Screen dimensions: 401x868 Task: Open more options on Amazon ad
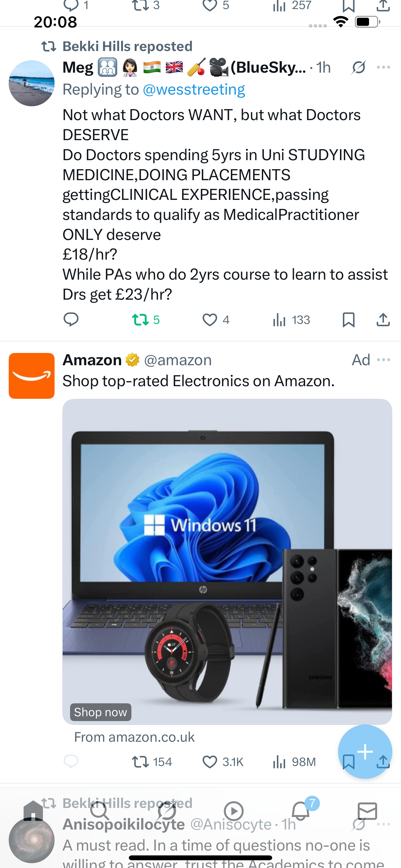coord(384,360)
